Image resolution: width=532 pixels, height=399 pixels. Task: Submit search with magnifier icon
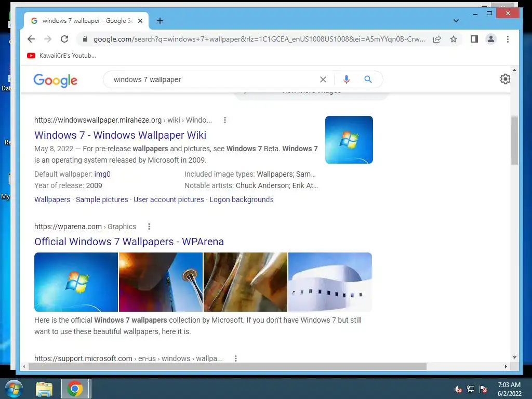368,79
